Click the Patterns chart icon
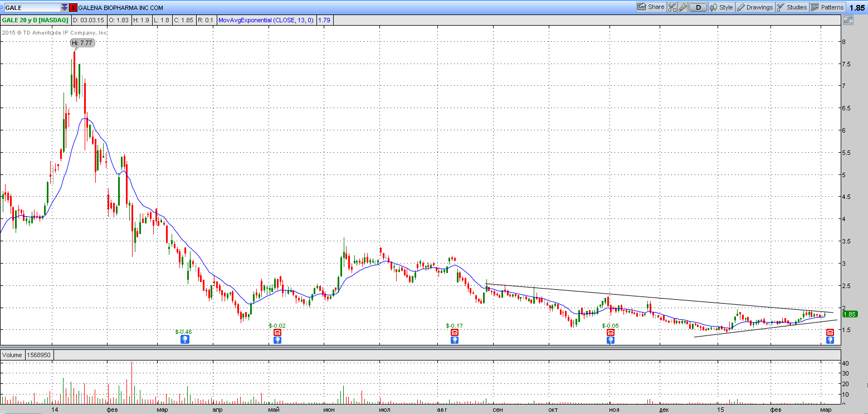The height and width of the screenshot is (414, 868). (815, 7)
